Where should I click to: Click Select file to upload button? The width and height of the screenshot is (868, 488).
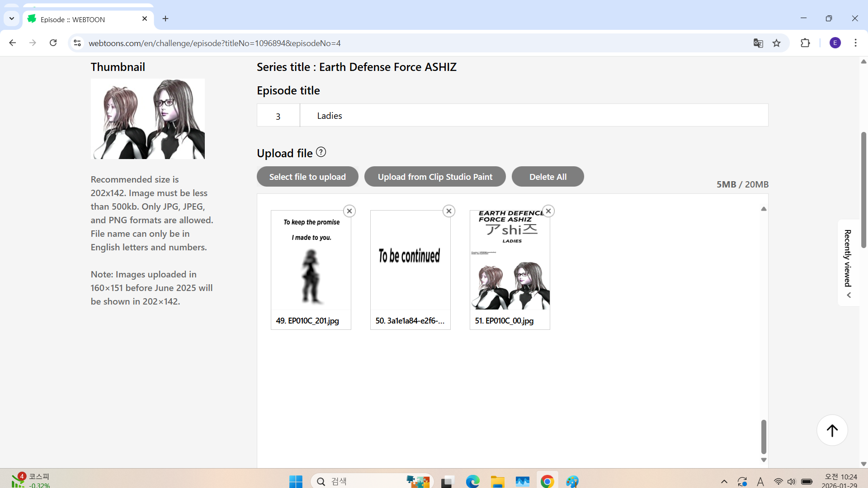307,177
